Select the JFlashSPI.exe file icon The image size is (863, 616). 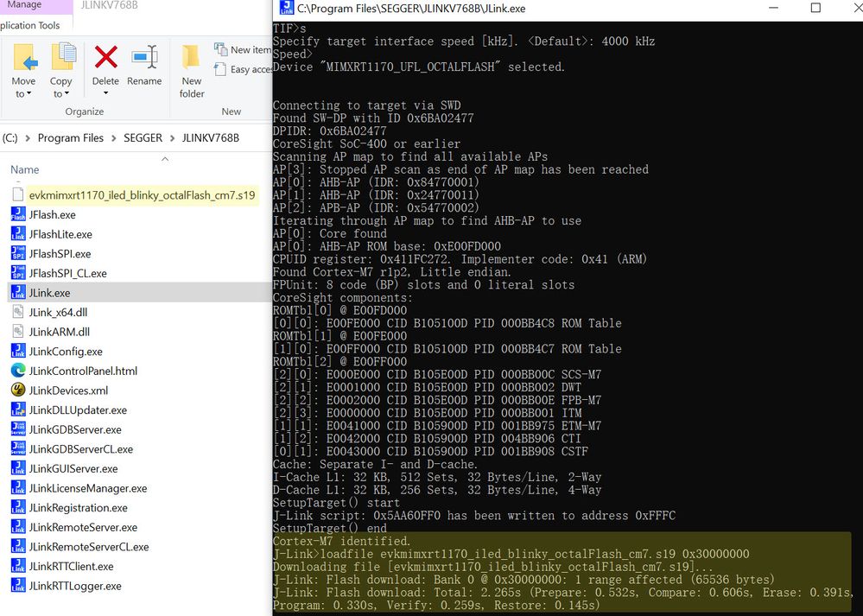(18, 253)
